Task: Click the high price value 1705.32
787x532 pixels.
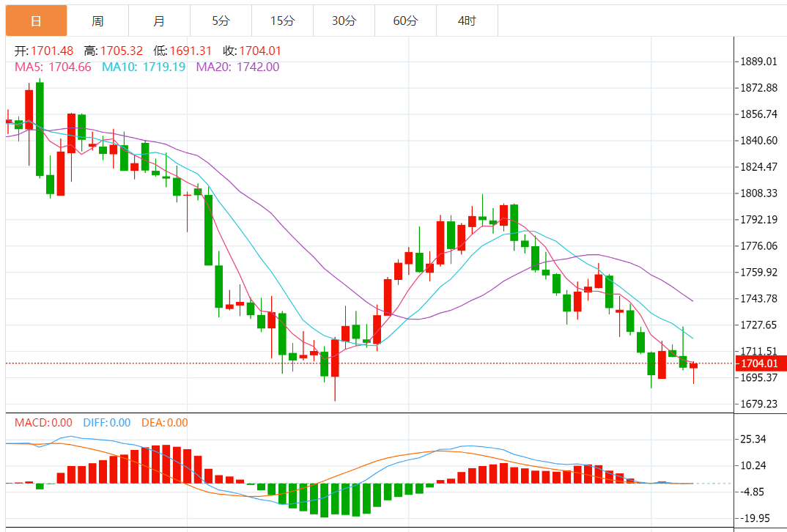Action: pos(122,51)
